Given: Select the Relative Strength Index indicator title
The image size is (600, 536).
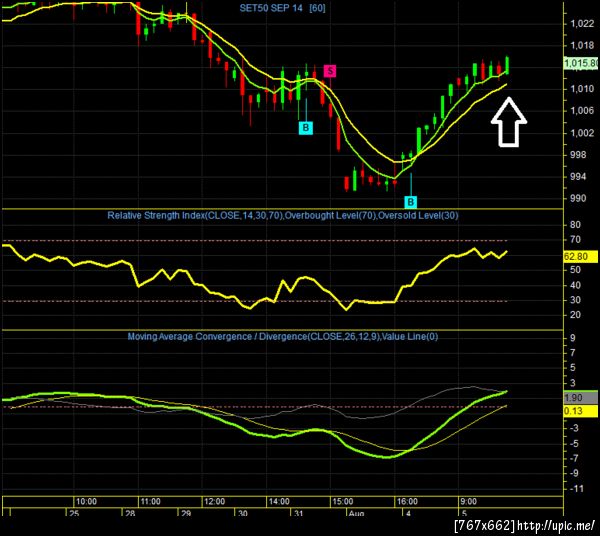Looking at the screenshot, I should pos(283,215).
